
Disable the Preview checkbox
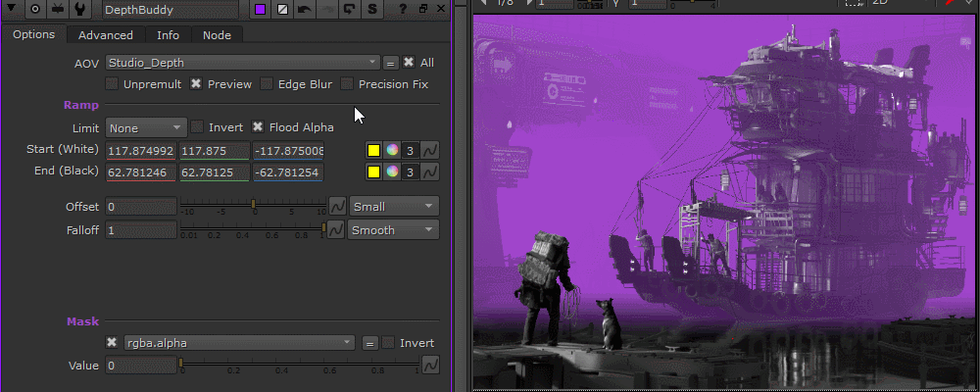click(196, 83)
